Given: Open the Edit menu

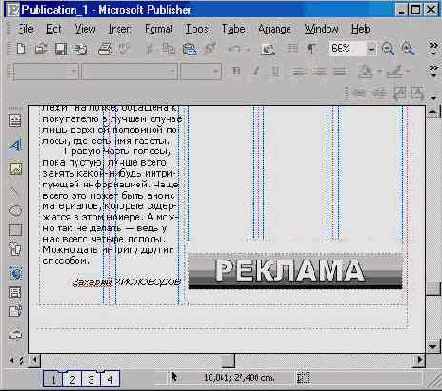Looking at the screenshot, I should (x=53, y=29).
